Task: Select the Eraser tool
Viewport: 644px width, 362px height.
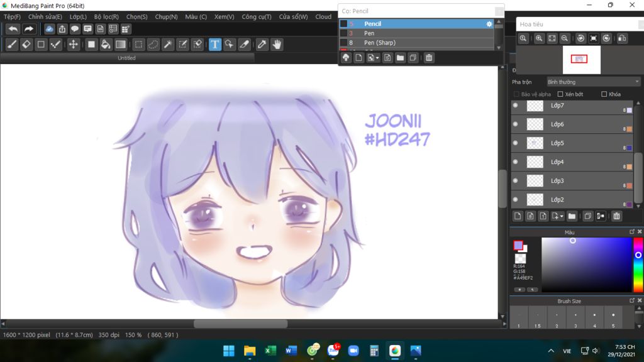Action: [26, 45]
